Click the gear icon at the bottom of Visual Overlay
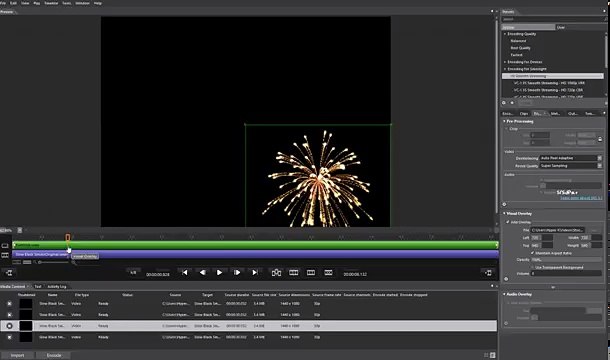Image resolution: width=610 pixels, height=360 pixels. (506, 279)
